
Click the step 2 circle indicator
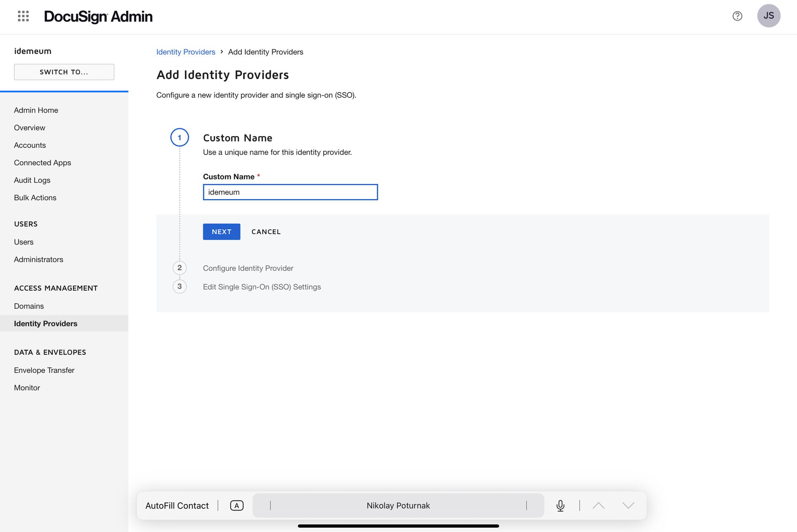coord(180,268)
